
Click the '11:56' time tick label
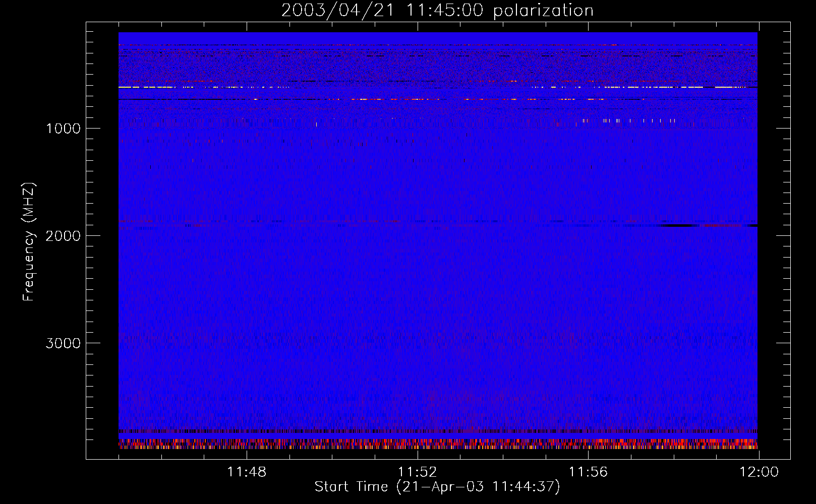click(589, 472)
